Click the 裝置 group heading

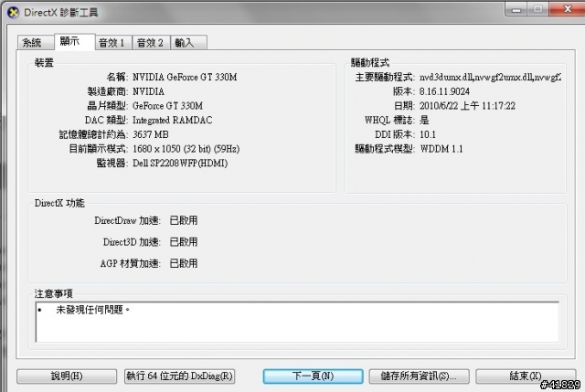tap(44, 63)
